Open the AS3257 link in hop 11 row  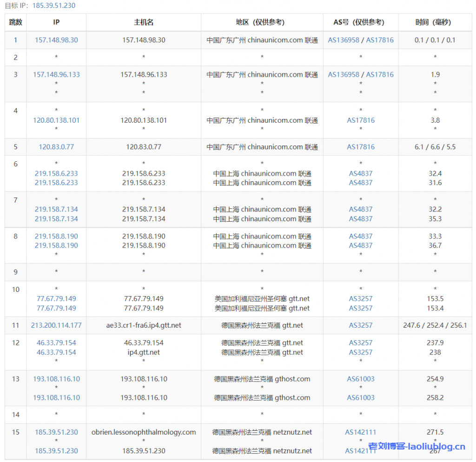tap(361, 325)
